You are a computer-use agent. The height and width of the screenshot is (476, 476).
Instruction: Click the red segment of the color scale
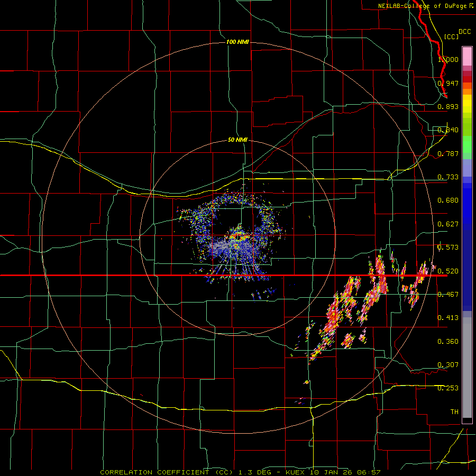pyautogui.click(x=467, y=79)
